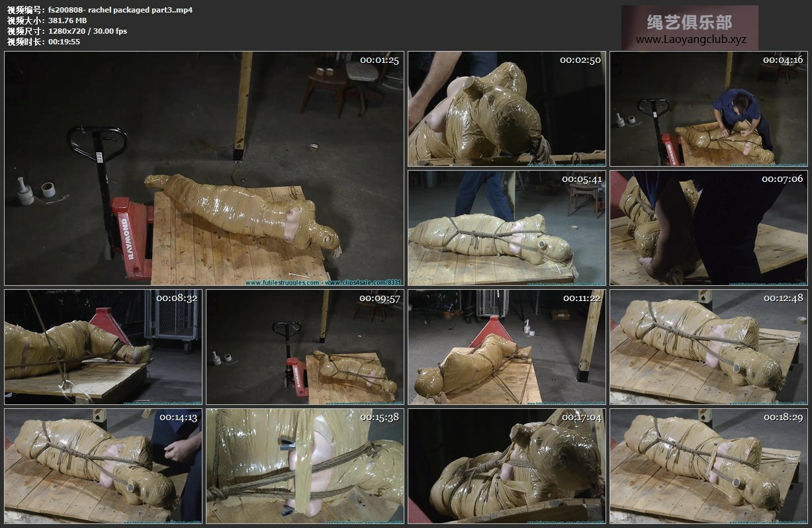Select the 00:08:32 thumbnail
This screenshot has width=812, height=528.
pos(103,347)
